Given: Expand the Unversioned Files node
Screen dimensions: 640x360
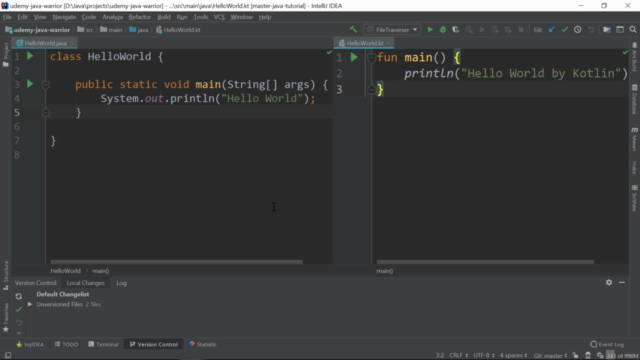Looking at the screenshot, I should tap(30, 304).
